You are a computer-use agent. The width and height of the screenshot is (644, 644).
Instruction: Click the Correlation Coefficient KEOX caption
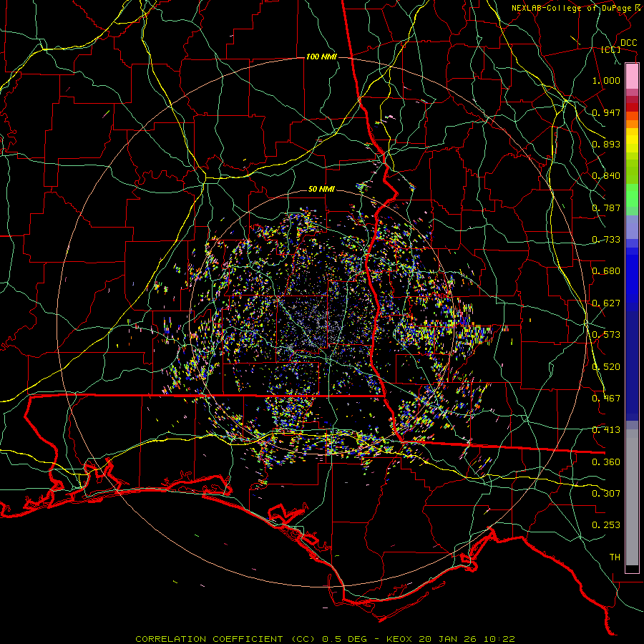click(x=326, y=639)
